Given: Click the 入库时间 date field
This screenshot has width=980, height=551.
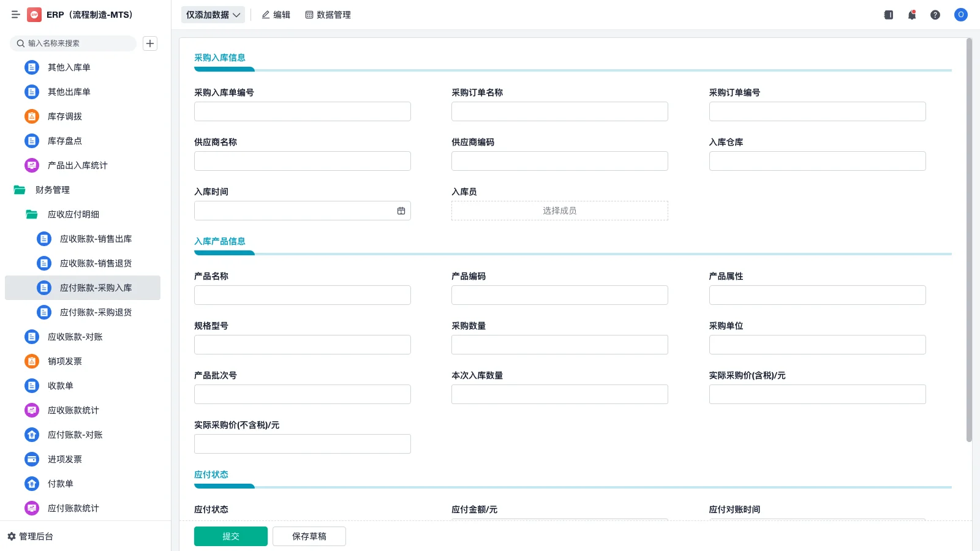Looking at the screenshot, I should pyautogui.click(x=303, y=211).
